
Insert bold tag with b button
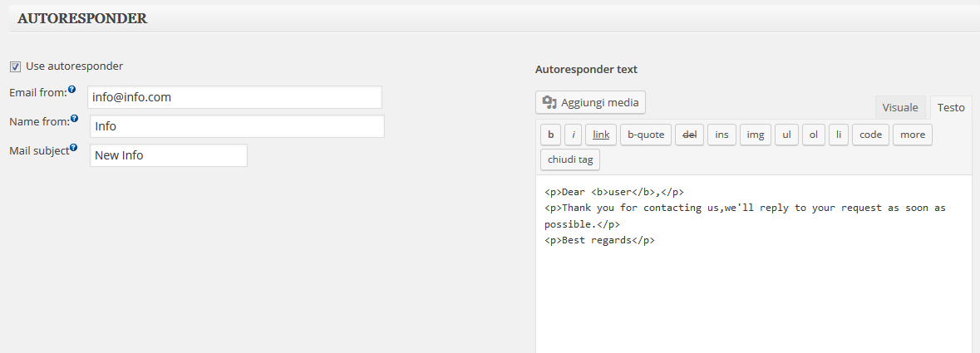click(x=550, y=135)
